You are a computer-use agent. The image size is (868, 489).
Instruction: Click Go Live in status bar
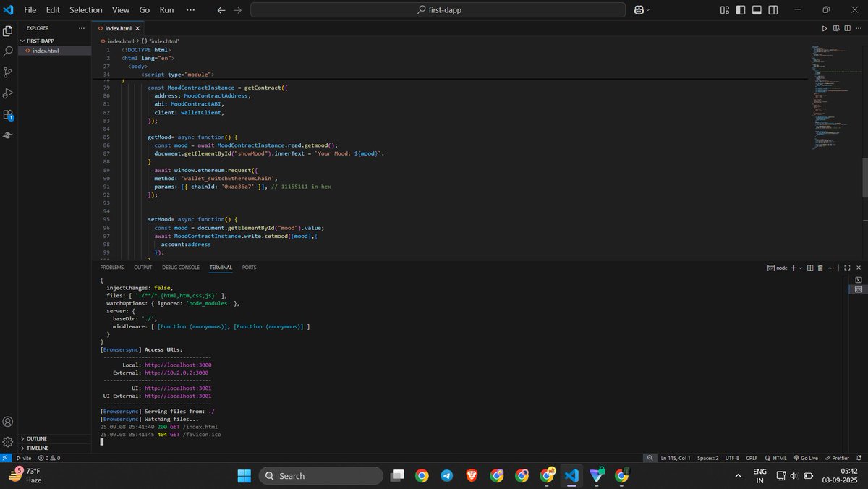(x=805, y=458)
